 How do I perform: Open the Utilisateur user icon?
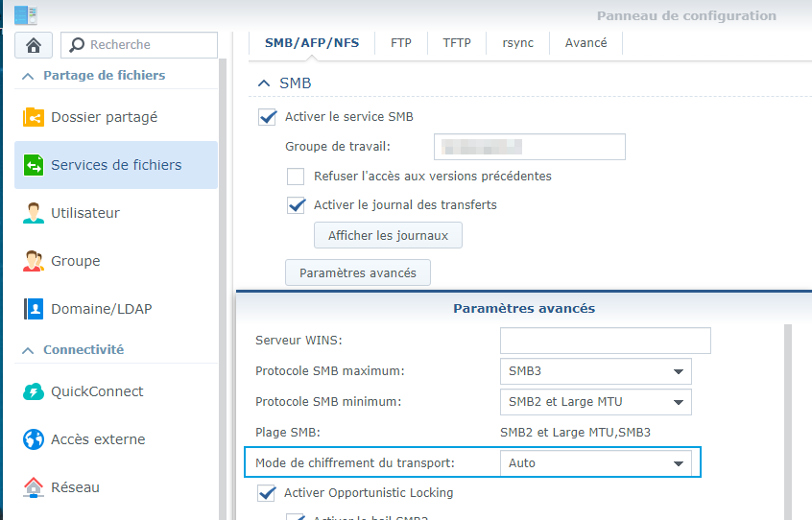pyautogui.click(x=34, y=213)
